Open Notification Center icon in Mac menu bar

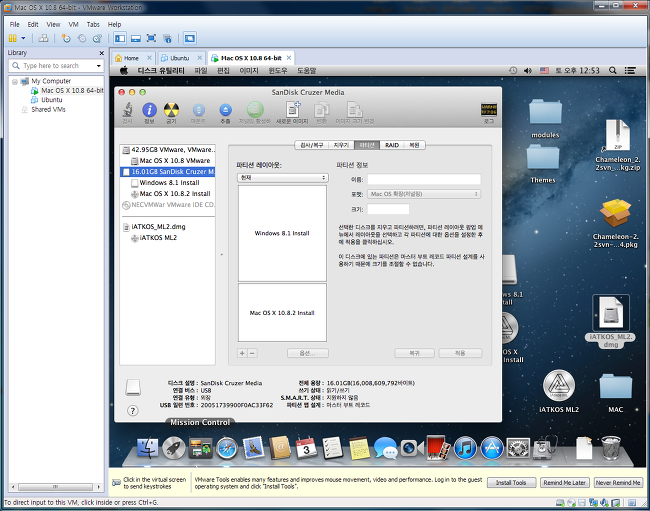point(630,70)
